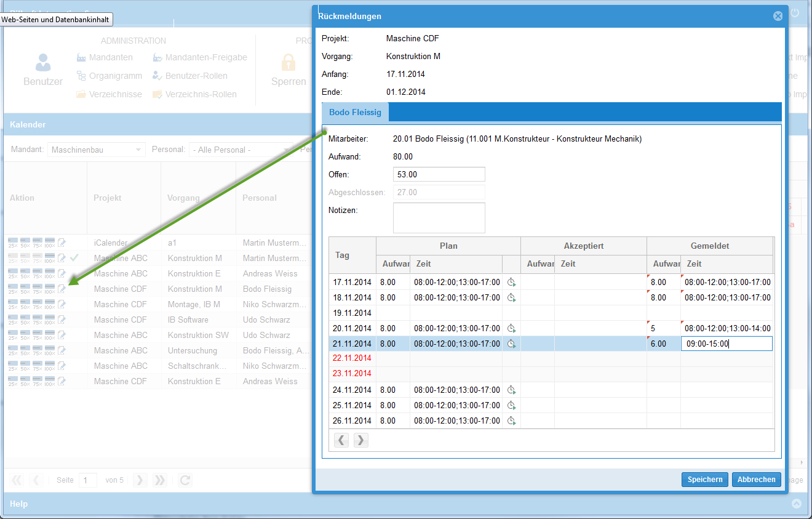Go to the next days page in the grid

point(361,440)
